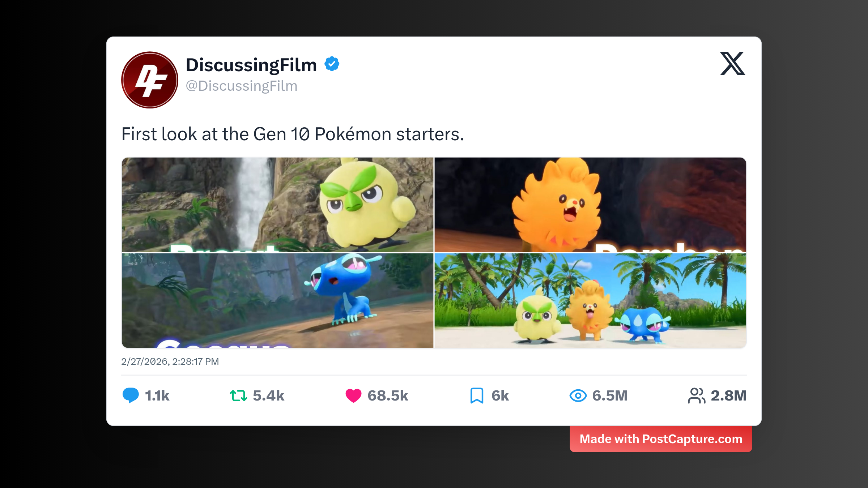Click the eye views icon
Image resolution: width=868 pixels, height=488 pixels.
point(578,395)
